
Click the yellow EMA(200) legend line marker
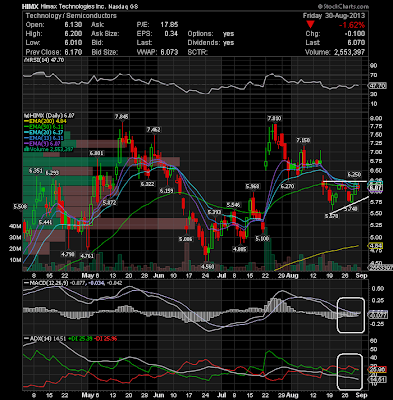pos(27,121)
